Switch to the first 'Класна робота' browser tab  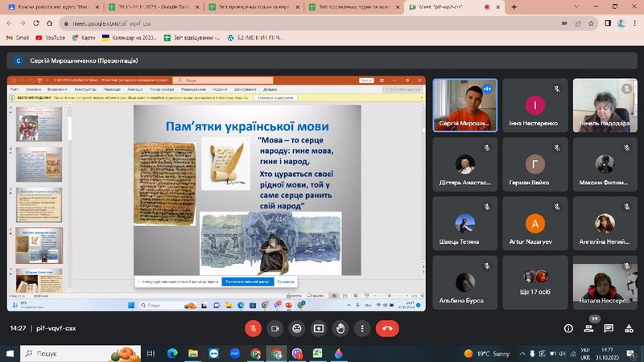[52, 7]
